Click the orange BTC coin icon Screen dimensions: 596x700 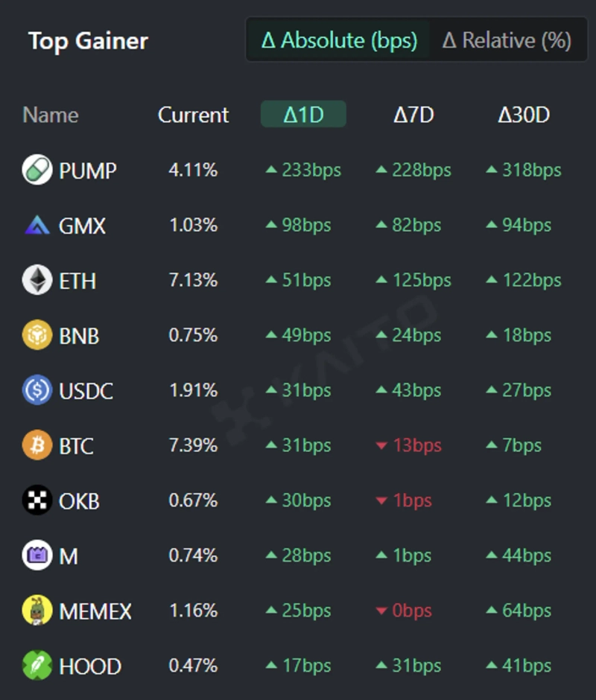(37, 446)
